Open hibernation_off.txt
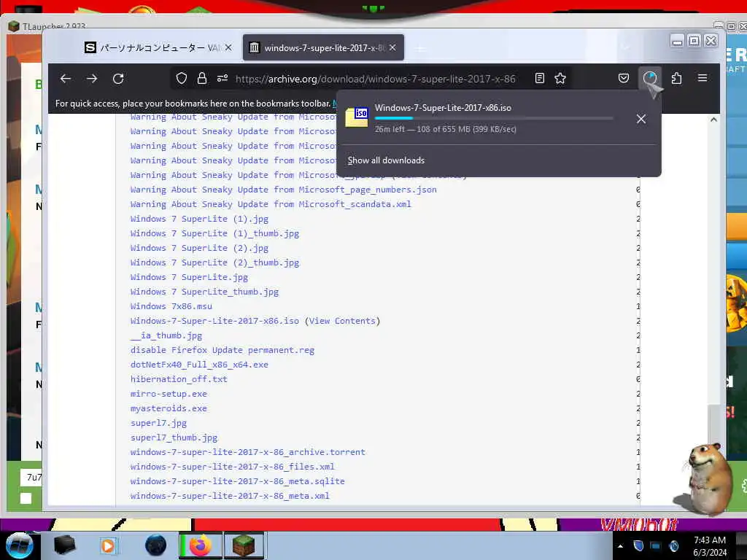Screen dimensions: 747x560 [179, 379]
